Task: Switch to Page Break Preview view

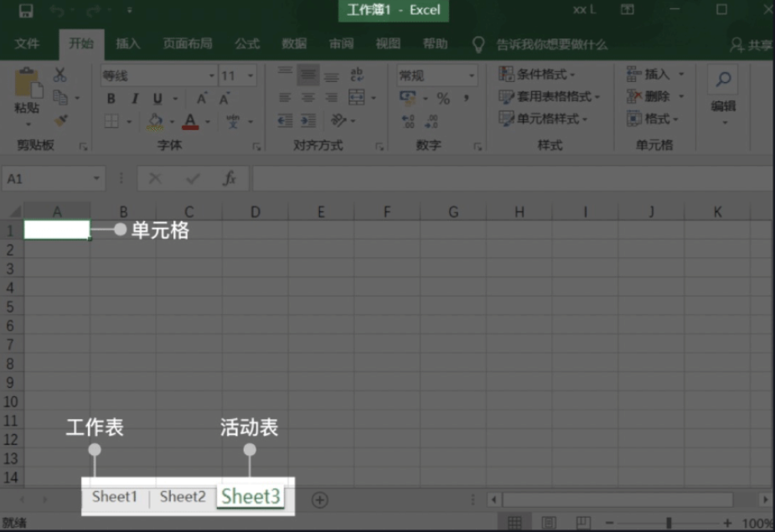Action: pyautogui.click(x=583, y=519)
